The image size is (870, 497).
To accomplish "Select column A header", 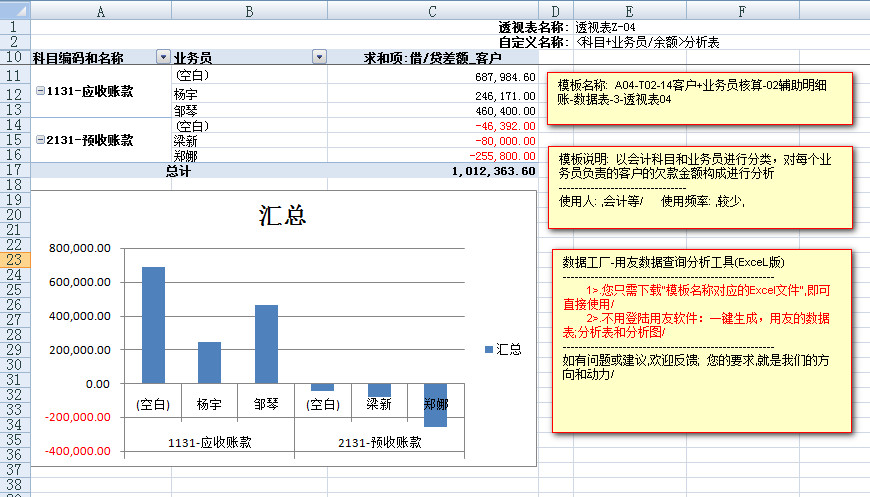I will (101, 11).
